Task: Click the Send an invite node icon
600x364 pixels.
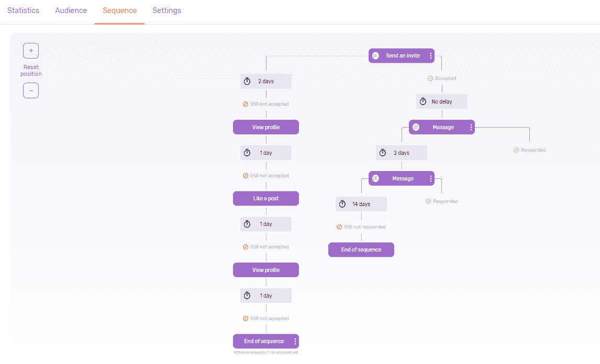Action: [376, 56]
